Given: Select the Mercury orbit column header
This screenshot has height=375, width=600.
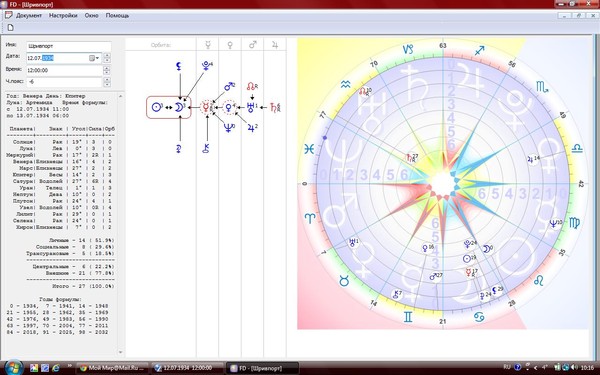Looking at the screenshot, I should click(208, 45).
